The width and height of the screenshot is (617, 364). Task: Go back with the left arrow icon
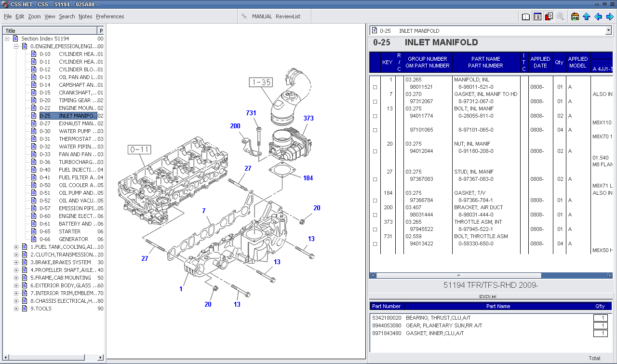[598, 16]
